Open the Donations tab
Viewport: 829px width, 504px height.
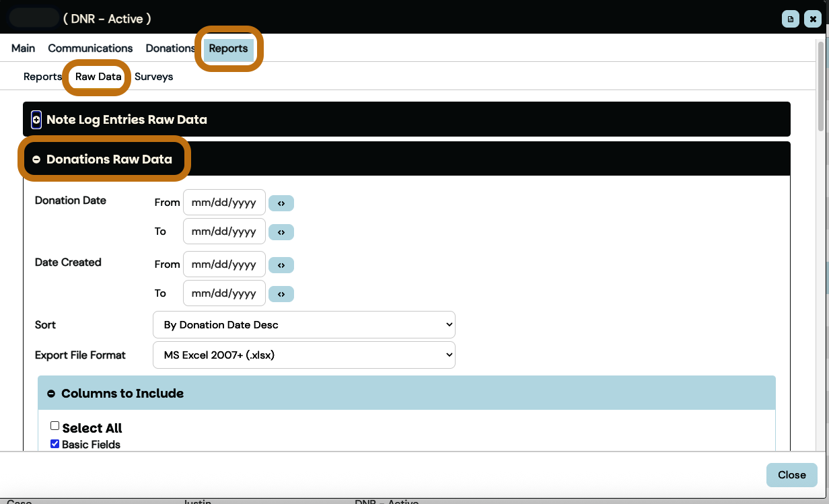coord(170,48)
